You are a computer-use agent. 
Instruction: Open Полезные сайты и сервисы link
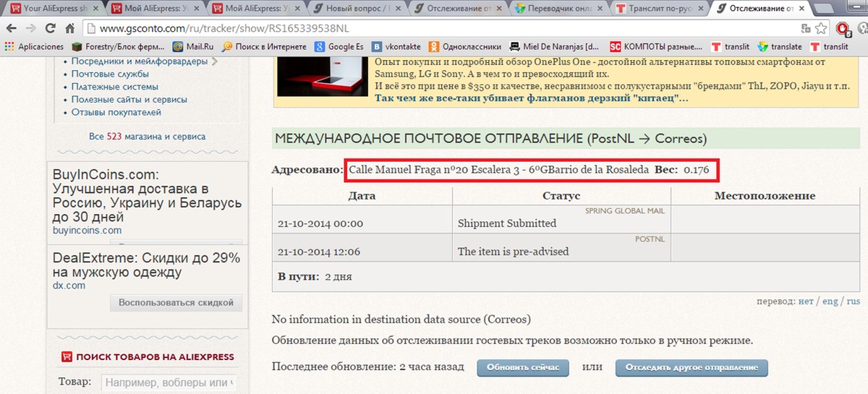(x=129, y=100)
